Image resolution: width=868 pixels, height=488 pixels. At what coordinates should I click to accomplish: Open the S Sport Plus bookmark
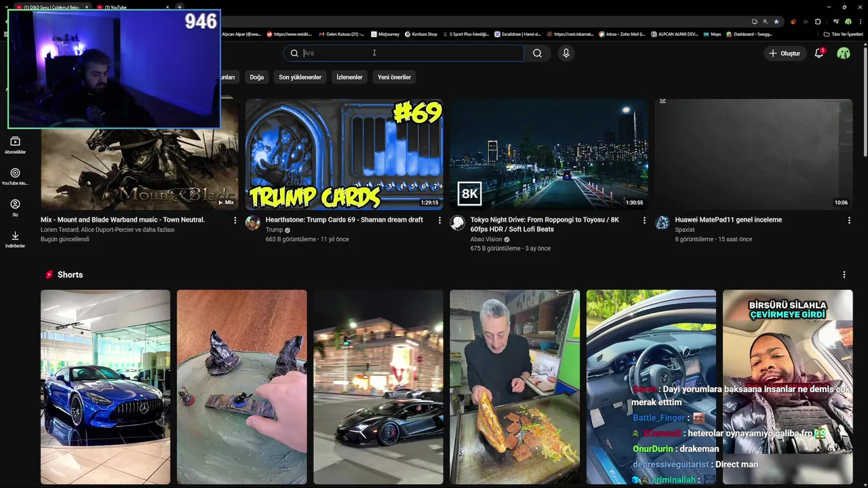click(x=466, y=34)
